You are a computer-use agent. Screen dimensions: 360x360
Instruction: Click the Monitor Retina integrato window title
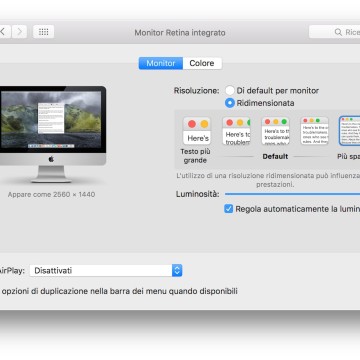point(180,33)
